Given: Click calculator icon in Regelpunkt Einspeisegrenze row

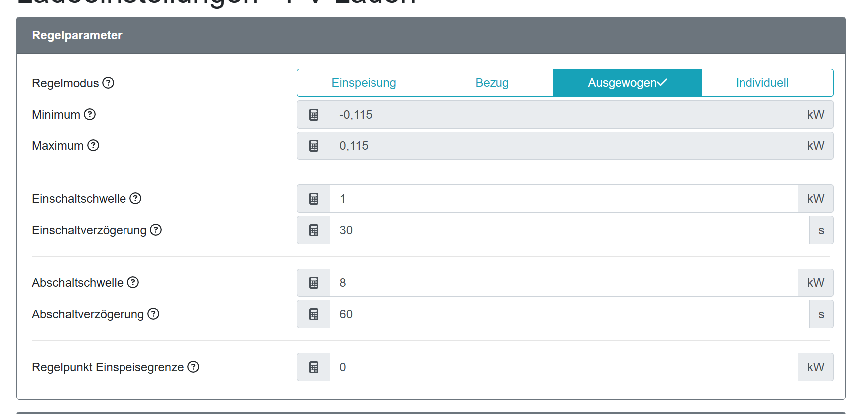Looking at the screenshot, I should [314, 367].
